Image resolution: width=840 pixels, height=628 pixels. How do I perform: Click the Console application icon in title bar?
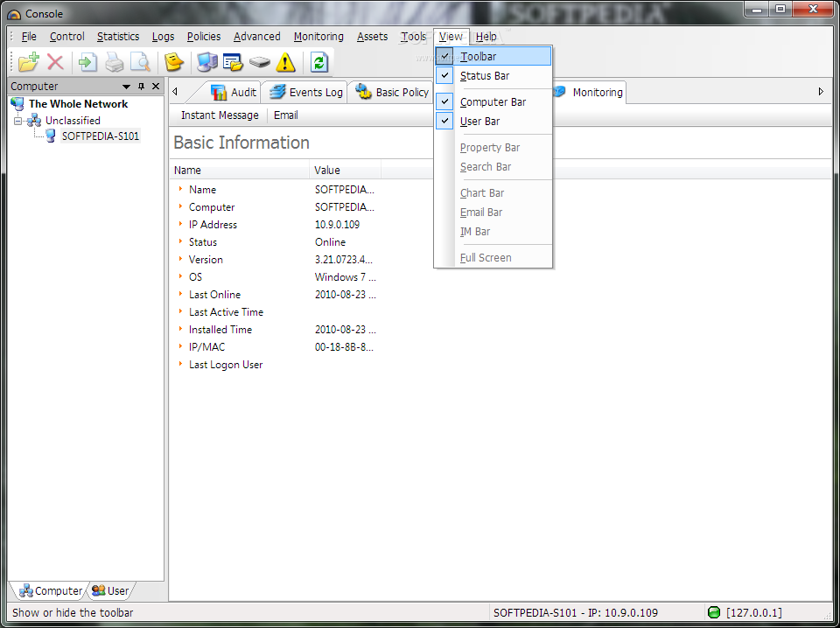[14, 14]
